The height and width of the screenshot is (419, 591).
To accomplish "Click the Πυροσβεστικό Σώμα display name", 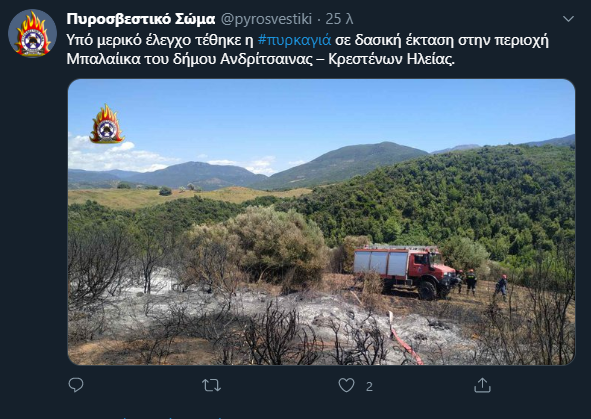I will [141, 19].
